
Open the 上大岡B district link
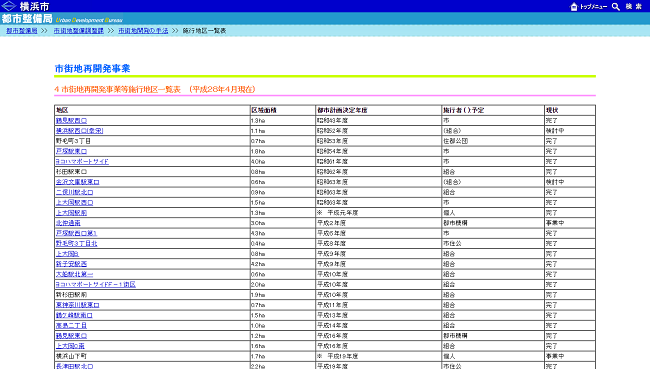pyautogui.click(x=67, y=254)
